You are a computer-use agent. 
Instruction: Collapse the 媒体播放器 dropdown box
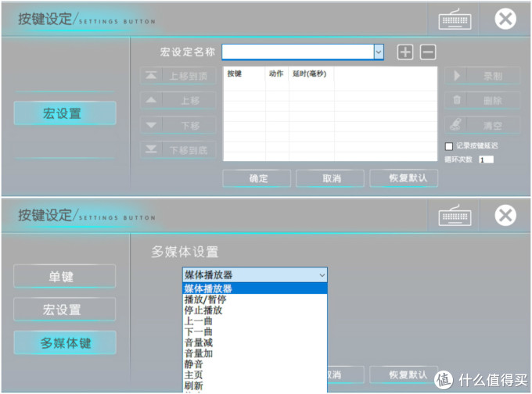tap(255, 275)
